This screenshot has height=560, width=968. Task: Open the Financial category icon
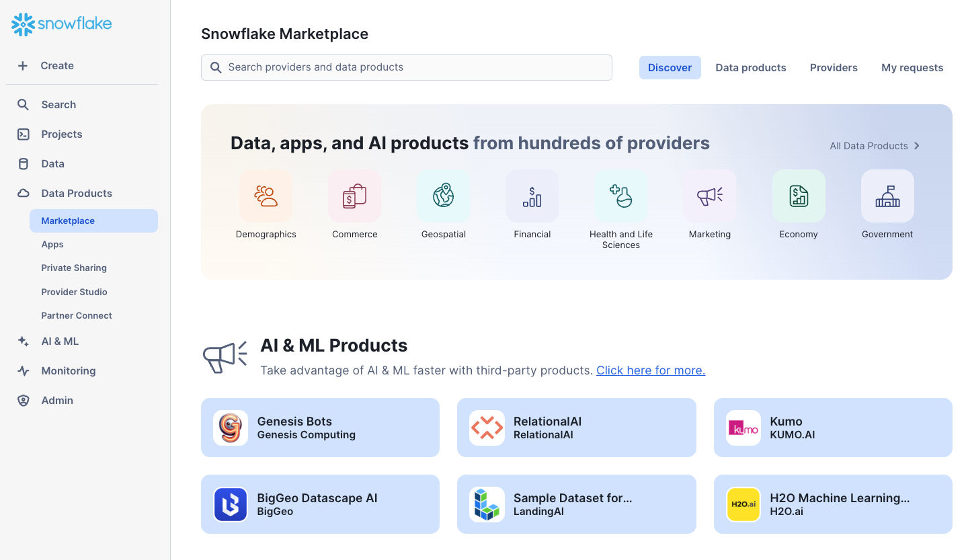pyautogui.click(x=532, y=196)
